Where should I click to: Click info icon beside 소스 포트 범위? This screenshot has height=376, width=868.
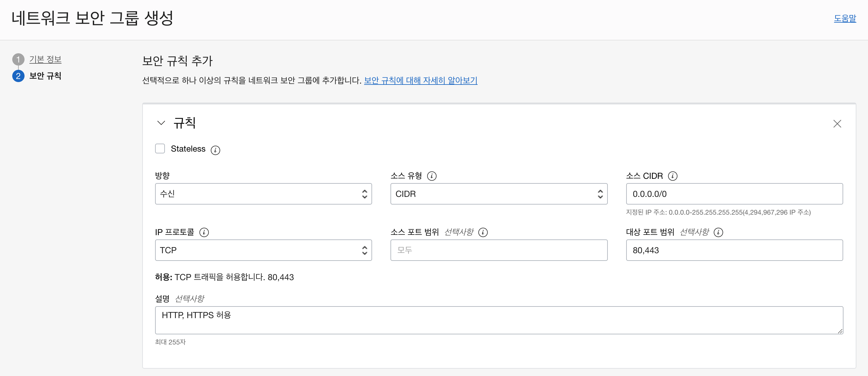pyautogui.click(x=483, y=232)
